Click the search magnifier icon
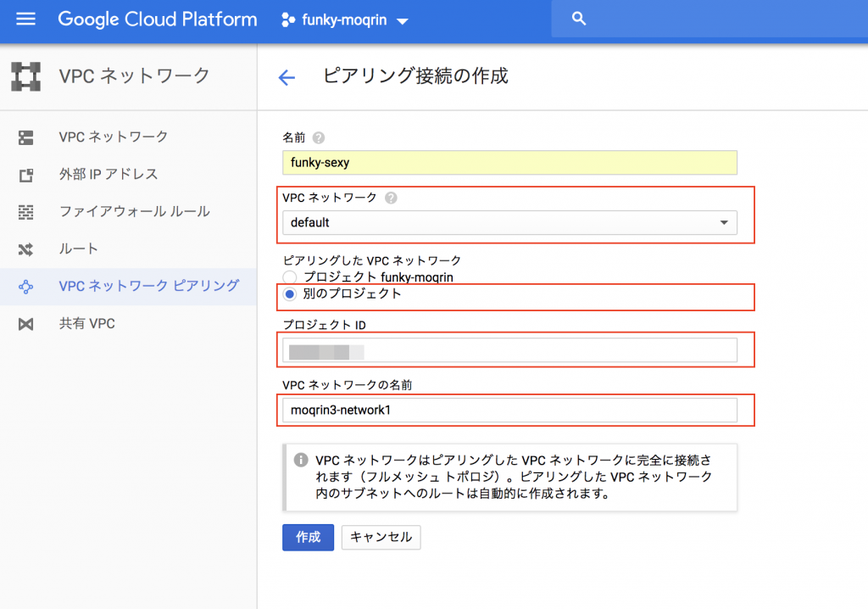The width and height of the screenshot is (868, 609). [x=579, y=19]
